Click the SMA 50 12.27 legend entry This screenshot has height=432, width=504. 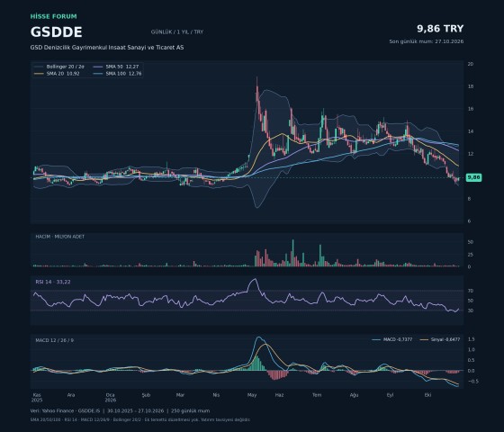116,67
